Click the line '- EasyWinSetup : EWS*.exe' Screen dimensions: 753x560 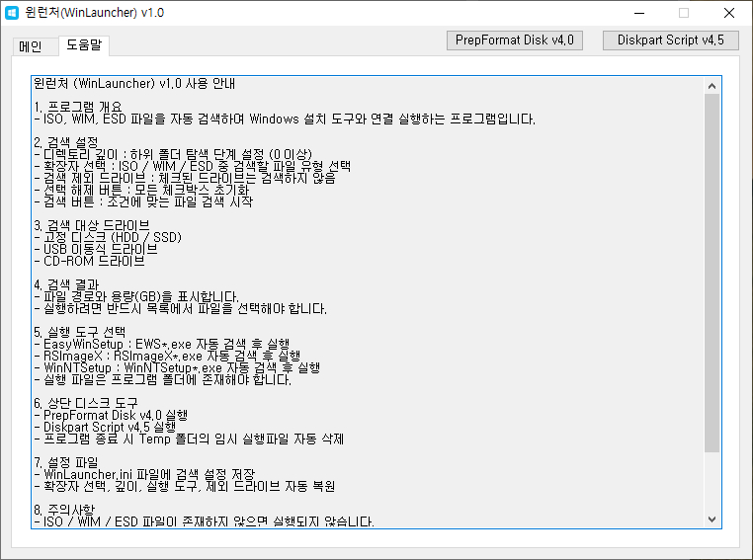tap(162, 345)
